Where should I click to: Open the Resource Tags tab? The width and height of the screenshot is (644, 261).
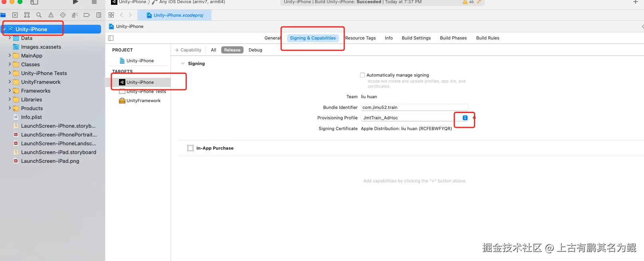pyautogui.click(x=361, y=38)
